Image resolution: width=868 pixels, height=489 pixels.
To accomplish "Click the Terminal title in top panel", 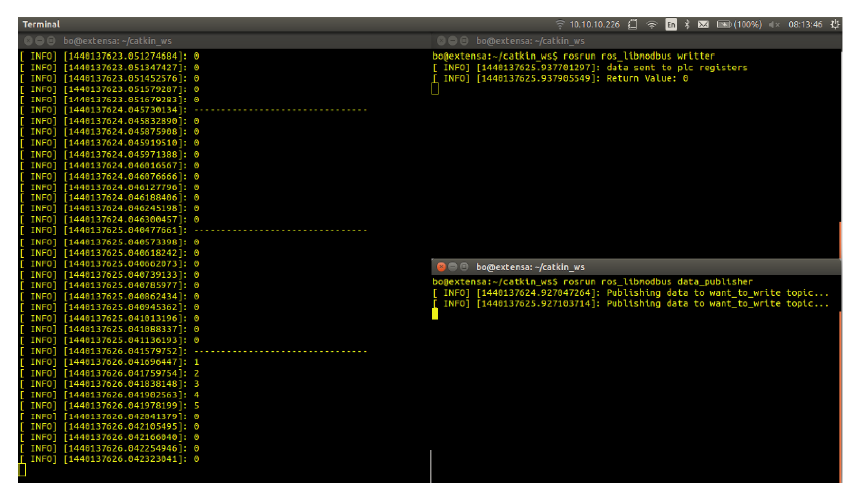I will tap(41, 24).
